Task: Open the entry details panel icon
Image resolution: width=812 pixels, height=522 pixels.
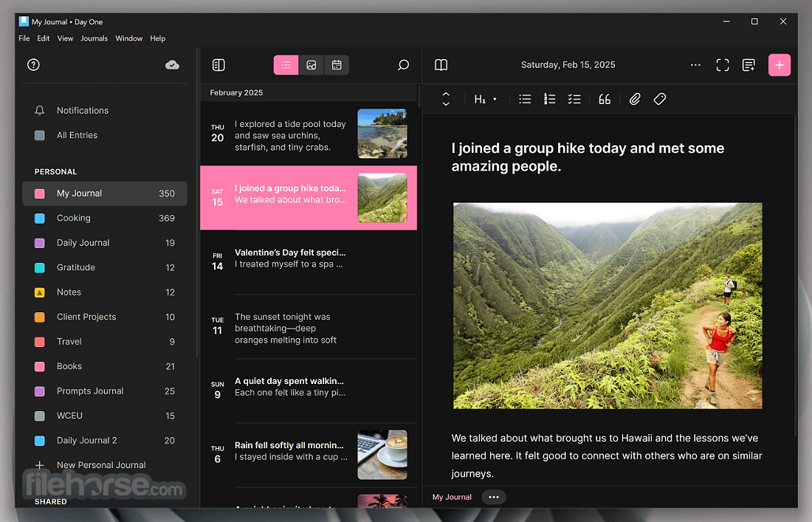Action: pos(749,65)
